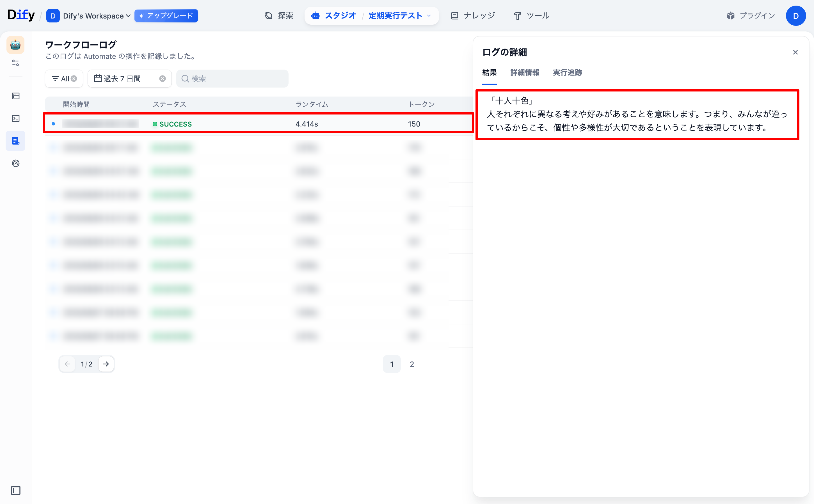Image resolution: width=814 pixels, height=504 pixels.
Task: Open the orchestrate sliders icon in the sidebar
Action: coord(15,63)
